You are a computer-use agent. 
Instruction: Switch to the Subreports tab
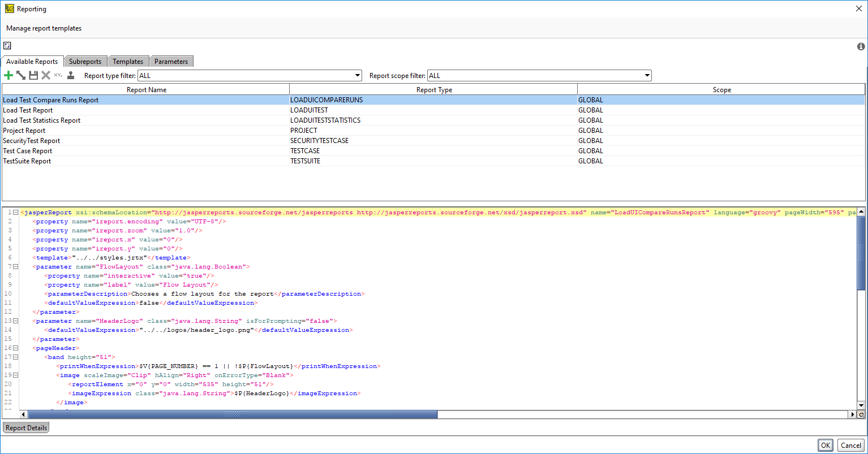[x=85, y=61]
